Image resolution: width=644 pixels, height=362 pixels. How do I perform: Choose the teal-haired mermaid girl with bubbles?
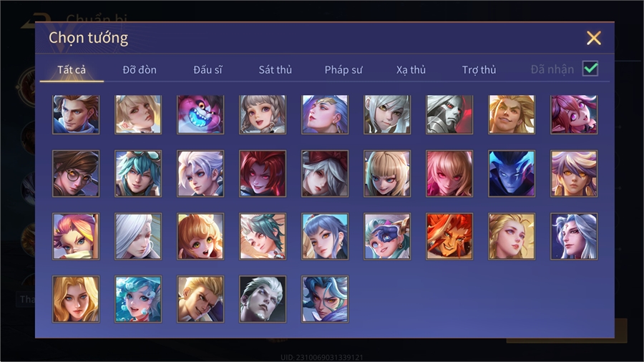[138, 299]
